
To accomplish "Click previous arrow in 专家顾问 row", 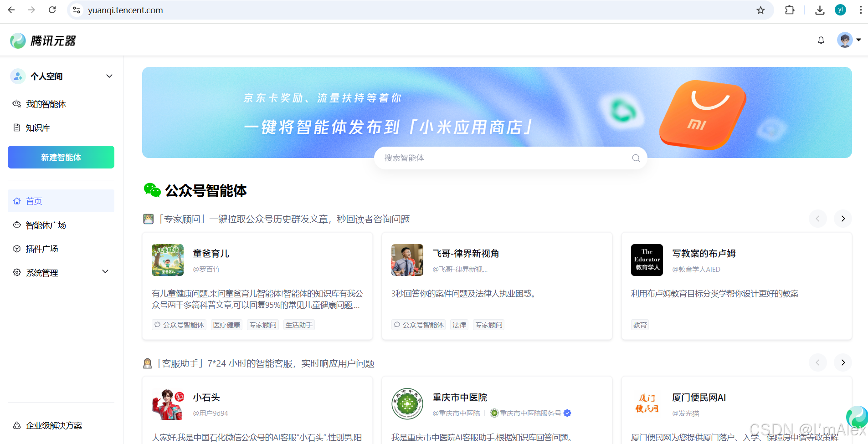I will [x=817, y=219].
